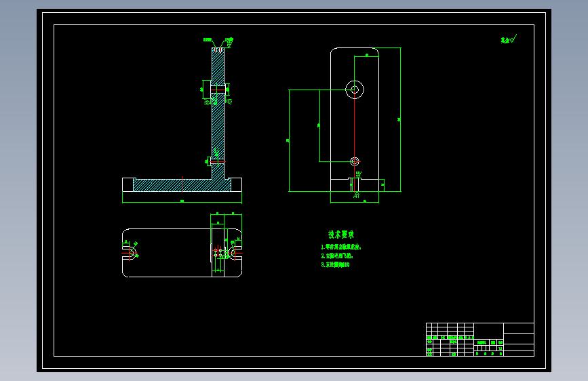Click the roughness symbol atop the section view

tap(229, 42)
